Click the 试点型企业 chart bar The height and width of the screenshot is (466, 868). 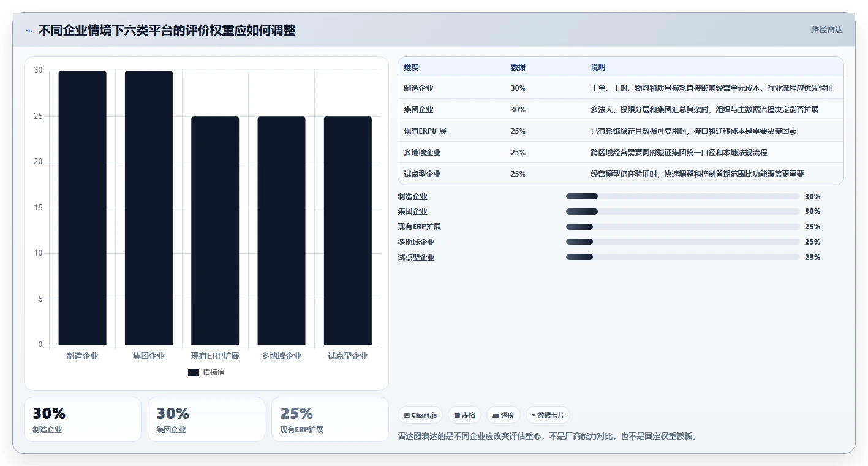[348, 231]
